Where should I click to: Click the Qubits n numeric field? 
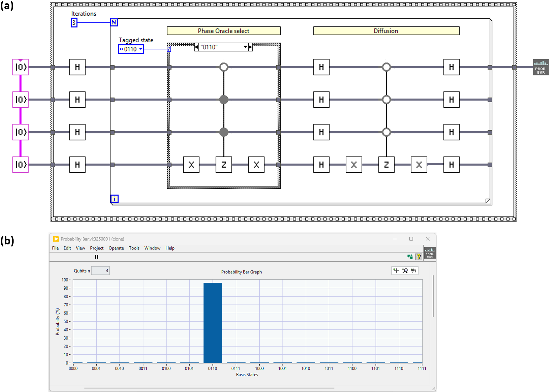(101, 270)
